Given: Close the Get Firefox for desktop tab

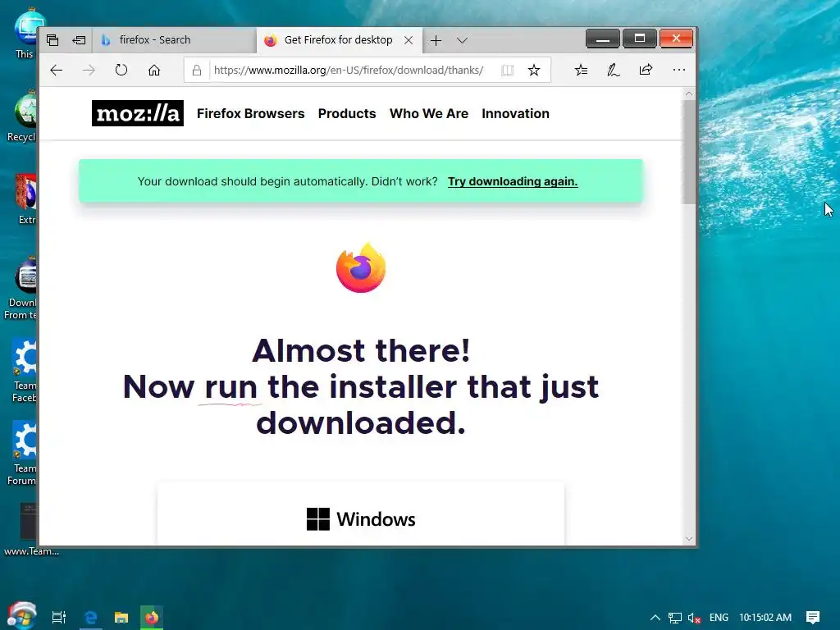Looking at the screenshot, I should pos(409,40).
